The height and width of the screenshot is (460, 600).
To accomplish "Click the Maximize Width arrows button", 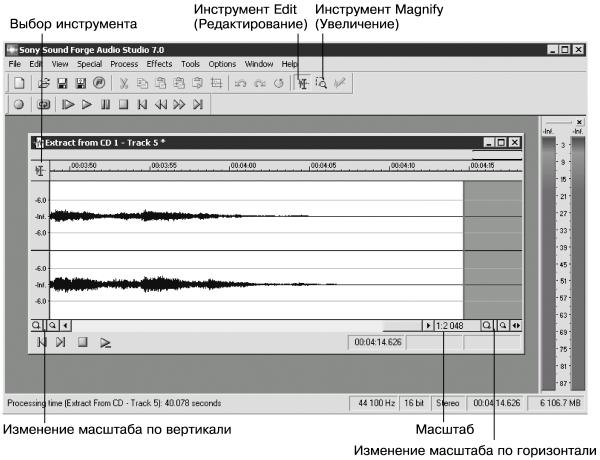I will [x=516, y=326].
